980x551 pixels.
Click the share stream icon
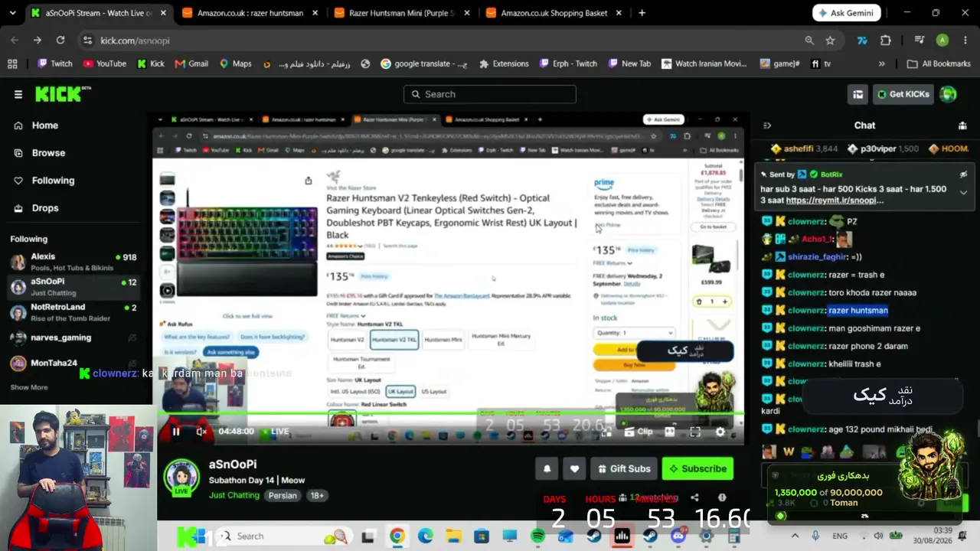(696, 497)
